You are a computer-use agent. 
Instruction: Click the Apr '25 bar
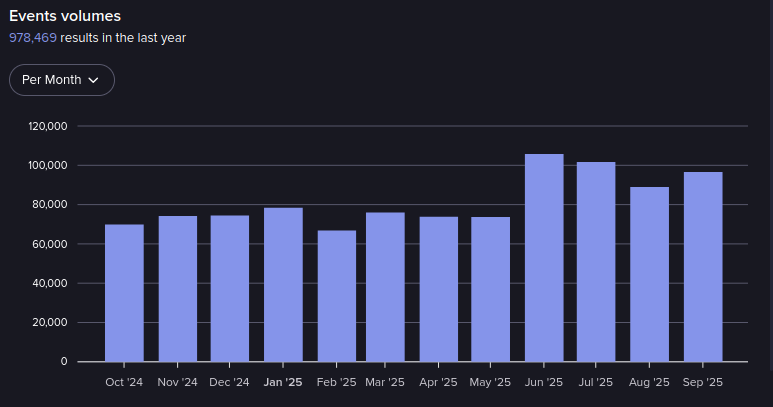(438, 289)
